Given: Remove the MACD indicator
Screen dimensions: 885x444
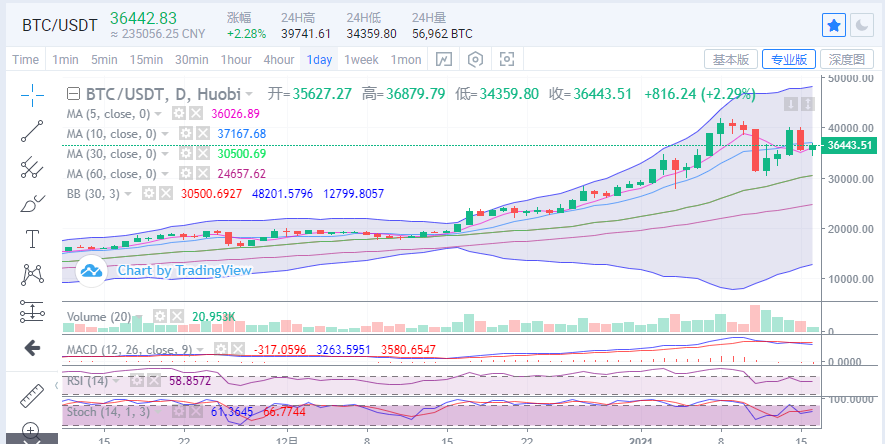Looking at the screenshot, I should pyautogui.click(x=238, y=349).
